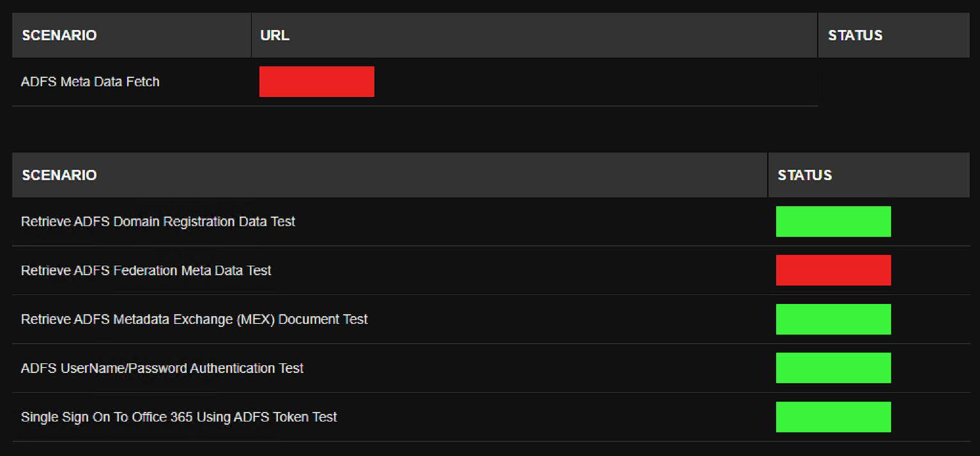The height and width of the screenshot is (456, 980).
Task: Click empty URL cell area beside red block
Action: tap(595, 82)
